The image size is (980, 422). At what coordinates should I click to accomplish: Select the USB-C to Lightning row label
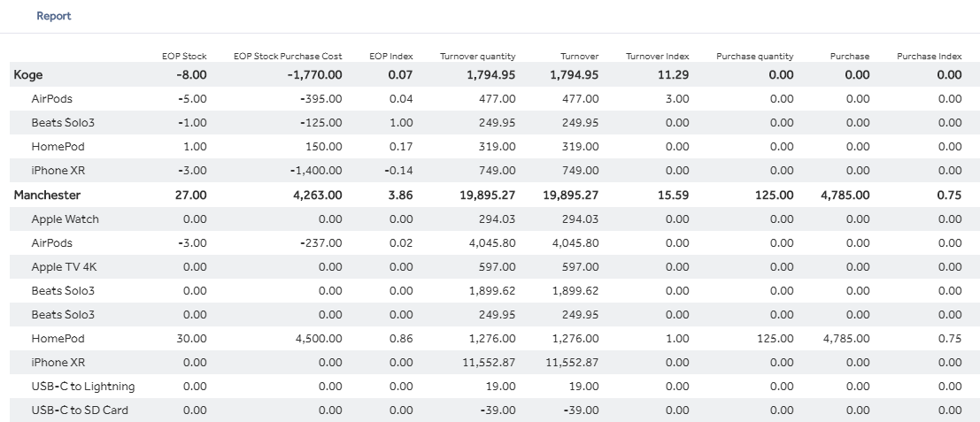pyautogui.click(x=83, y=387)
